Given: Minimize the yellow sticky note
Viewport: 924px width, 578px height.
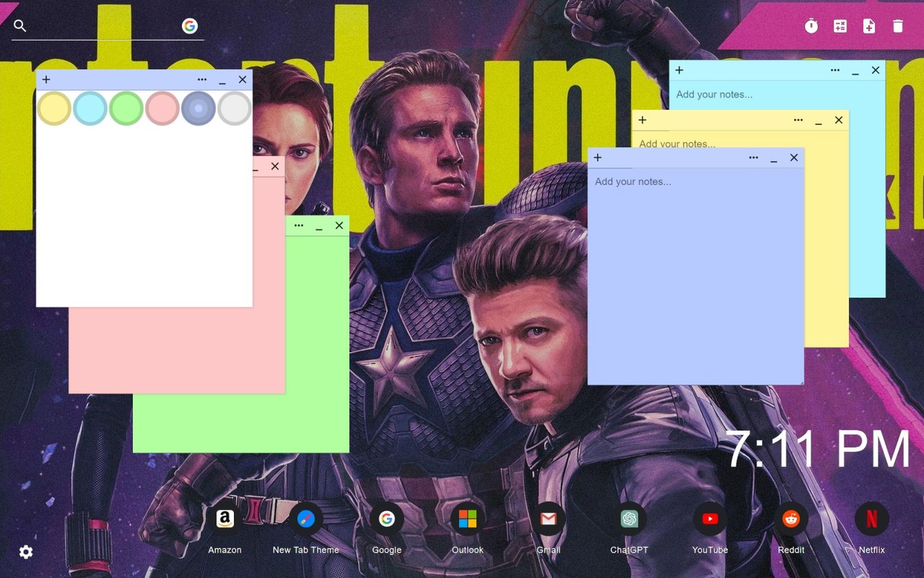Looking at the screenshot, I should click(x=819, y=121).
